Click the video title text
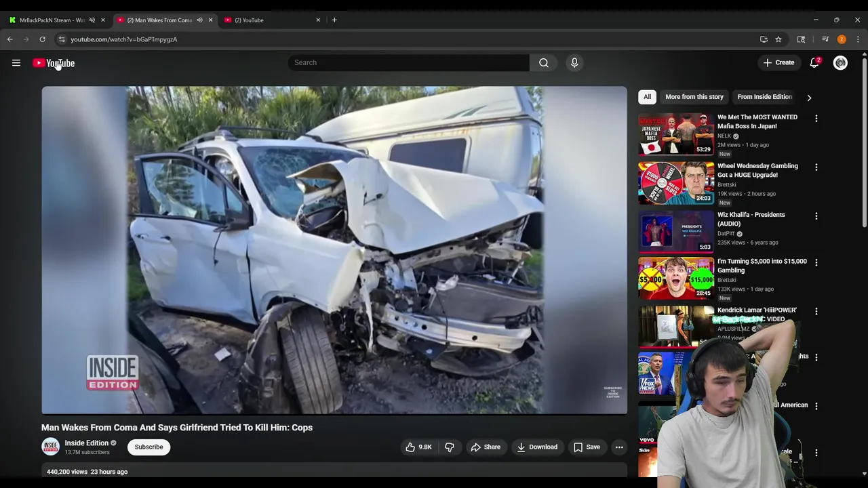 (177, 428)
